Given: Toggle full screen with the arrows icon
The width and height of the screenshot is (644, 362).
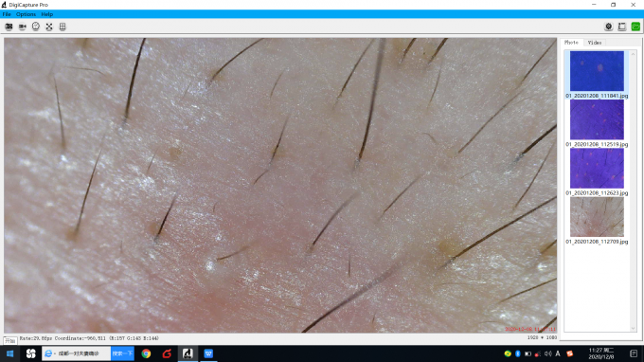Looking at the screenshot, I should point(49,27).
